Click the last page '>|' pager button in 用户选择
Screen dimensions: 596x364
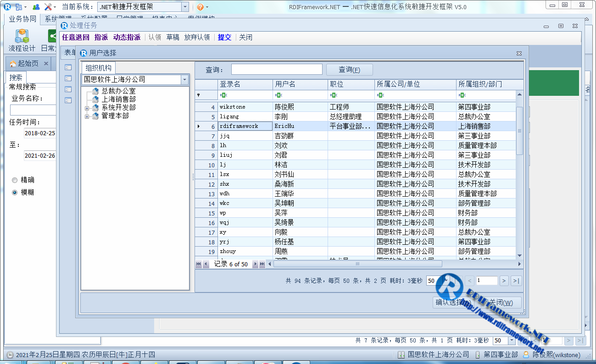coord(516,281)
